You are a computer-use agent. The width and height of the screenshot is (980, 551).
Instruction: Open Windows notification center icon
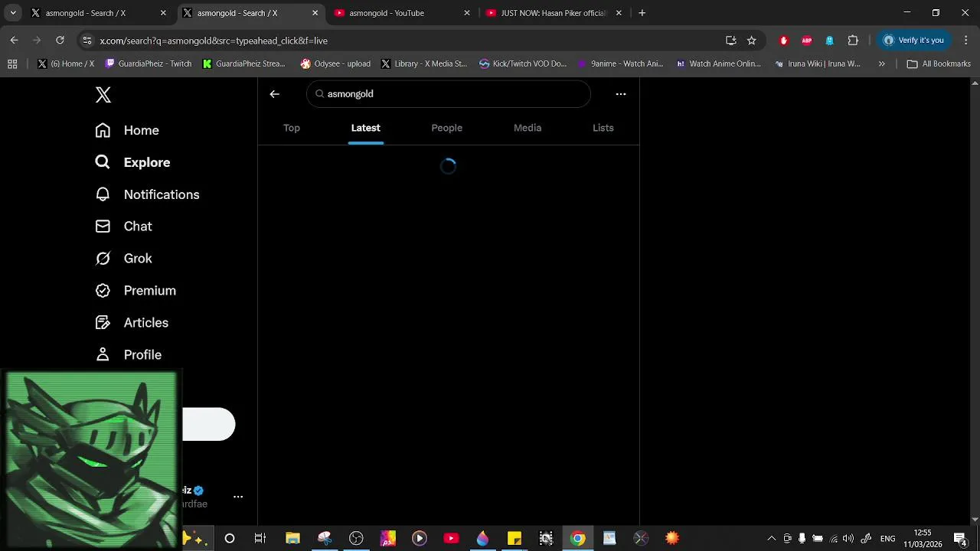(960, 539)
